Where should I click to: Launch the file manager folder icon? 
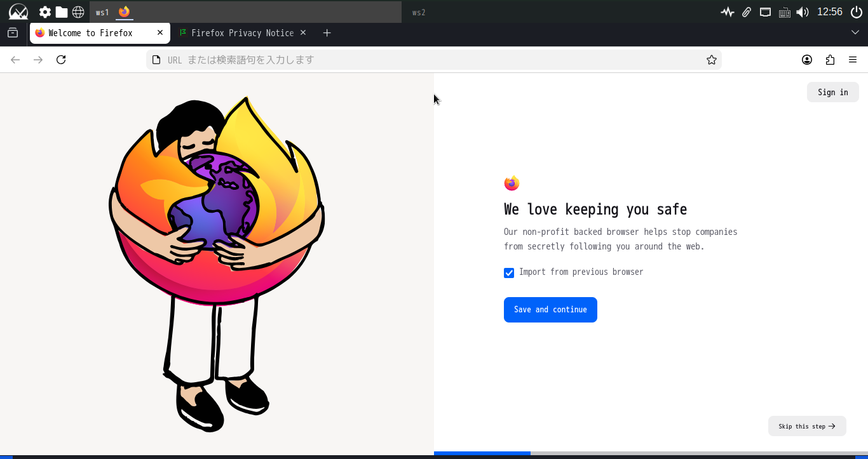[x=62, y=12]
